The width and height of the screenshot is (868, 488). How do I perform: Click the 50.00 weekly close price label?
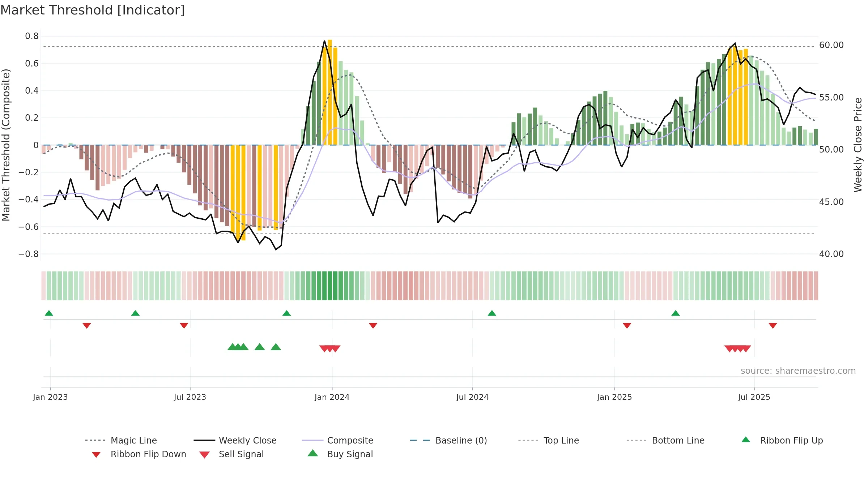pos(831,150)
